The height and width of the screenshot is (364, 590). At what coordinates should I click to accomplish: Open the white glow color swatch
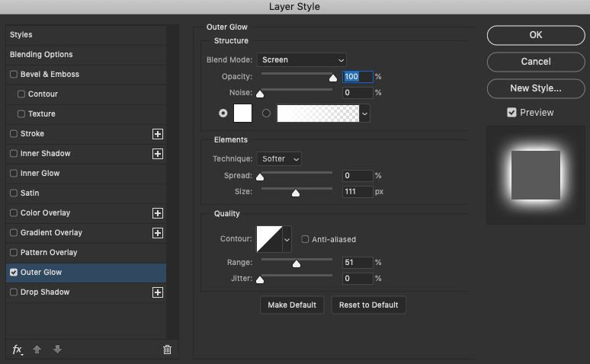[242, 113]
